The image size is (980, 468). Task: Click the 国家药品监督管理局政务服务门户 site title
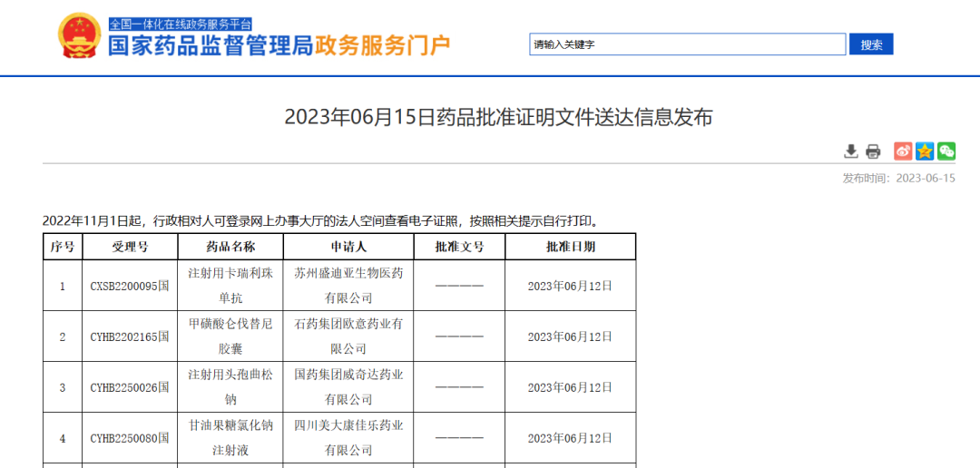click(279, 45)
